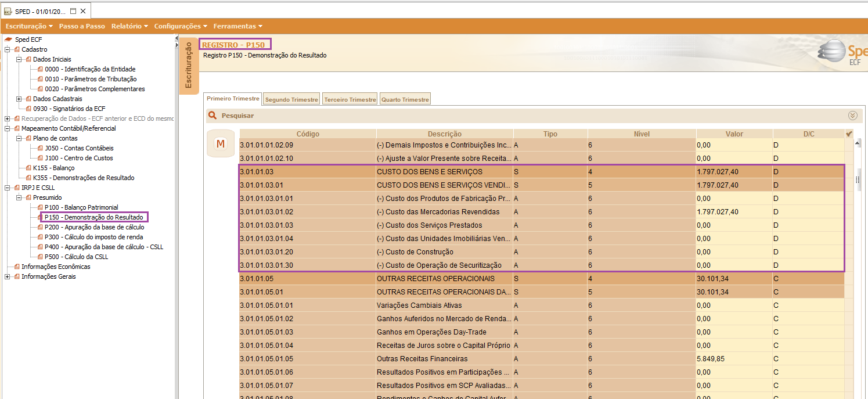Collapse the Presumido tree node
The width and height of the screenshot is (868, 399).
tap(19, 197)
